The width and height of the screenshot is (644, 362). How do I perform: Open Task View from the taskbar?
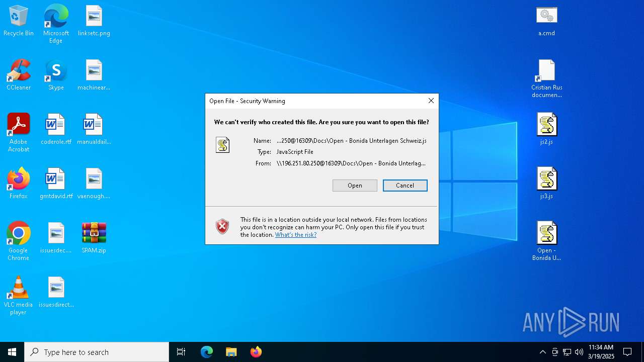tap(181, 352)
